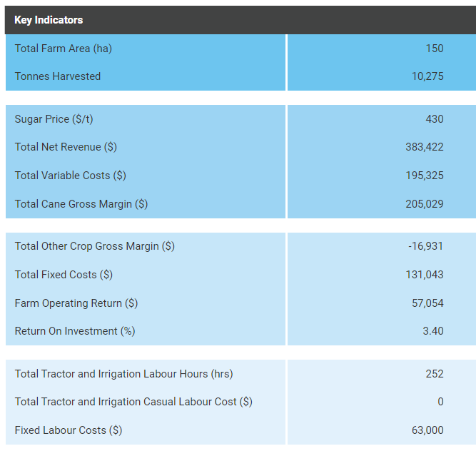This screenshot has width=476, height=451.
Task: Click the labour hours value 252
Action: click(x=434, y=374)
